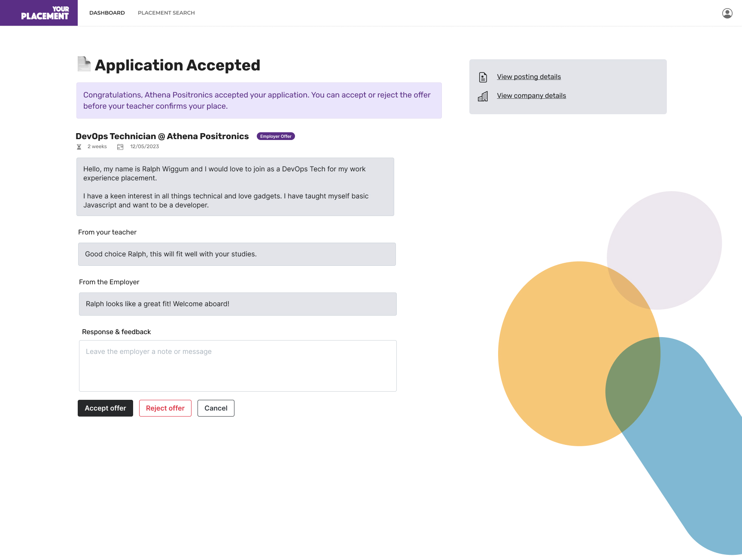Click the calendar date icon
Screen dimensions: 742x560
tap(120, 147)
